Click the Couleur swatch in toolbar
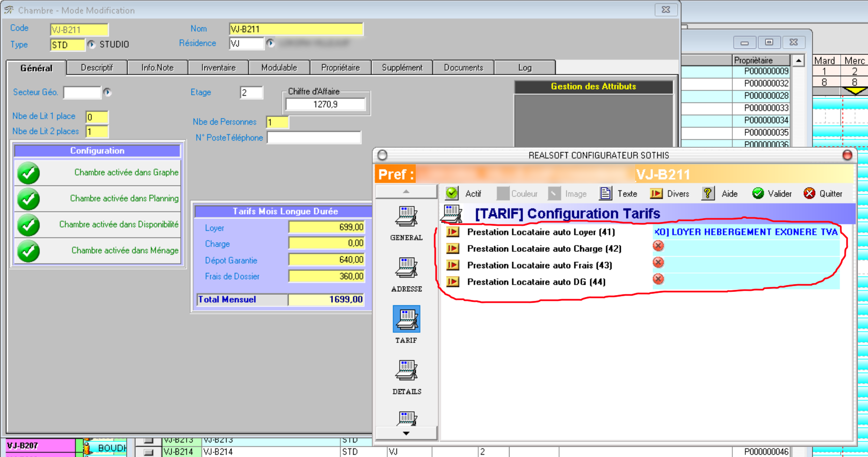 point(503,194)
